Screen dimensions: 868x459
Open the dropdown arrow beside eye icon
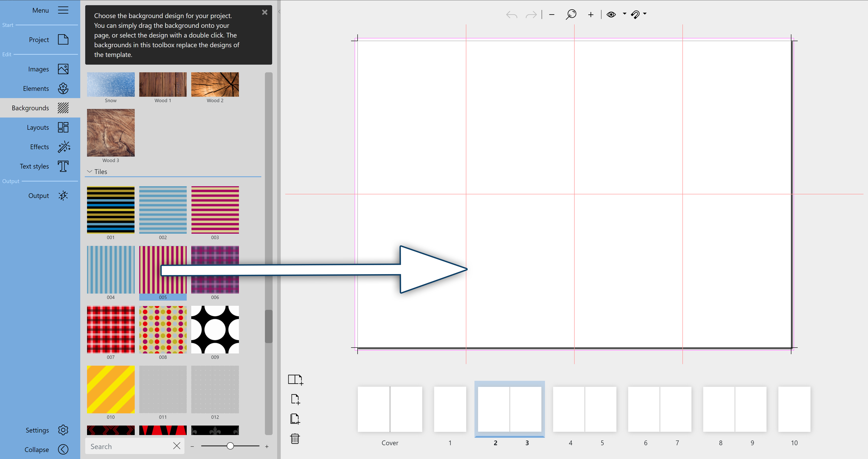coord(624,14)
